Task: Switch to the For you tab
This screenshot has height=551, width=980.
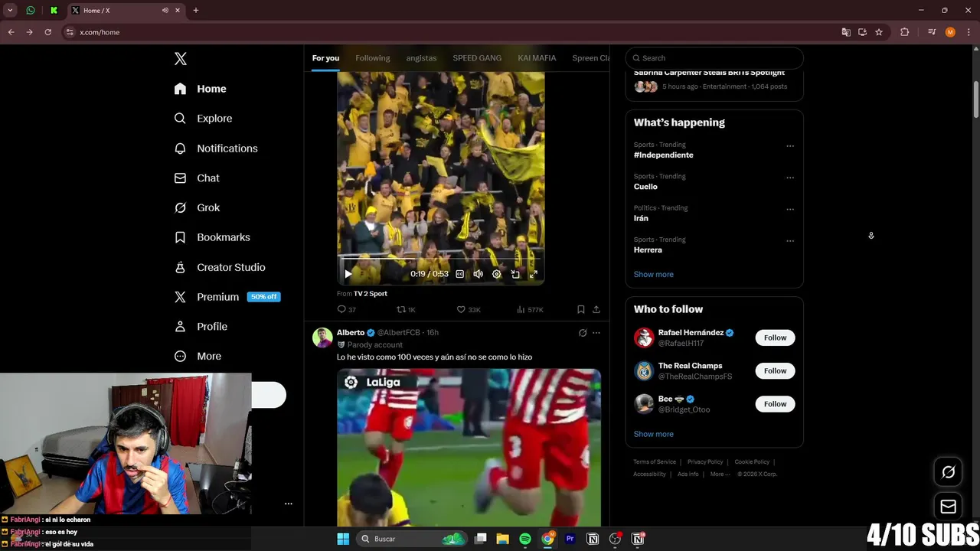Action: pyautogui.click(x=325, y=58)
